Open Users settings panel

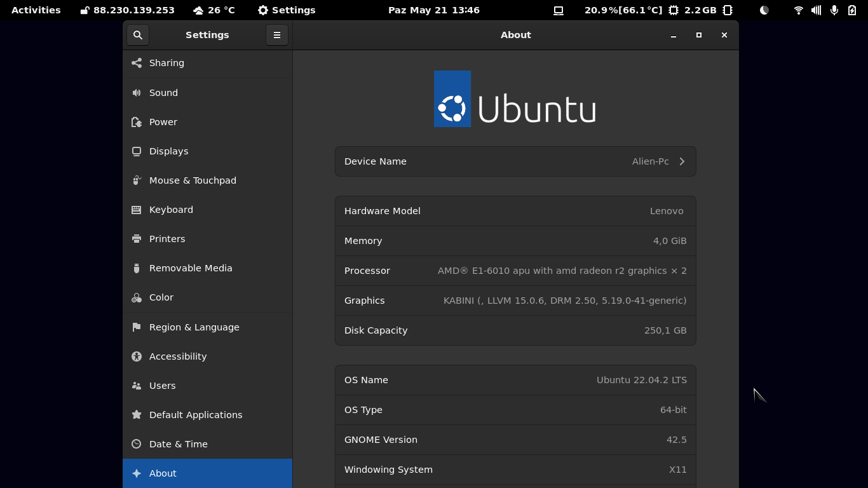[x=208, y=386]
